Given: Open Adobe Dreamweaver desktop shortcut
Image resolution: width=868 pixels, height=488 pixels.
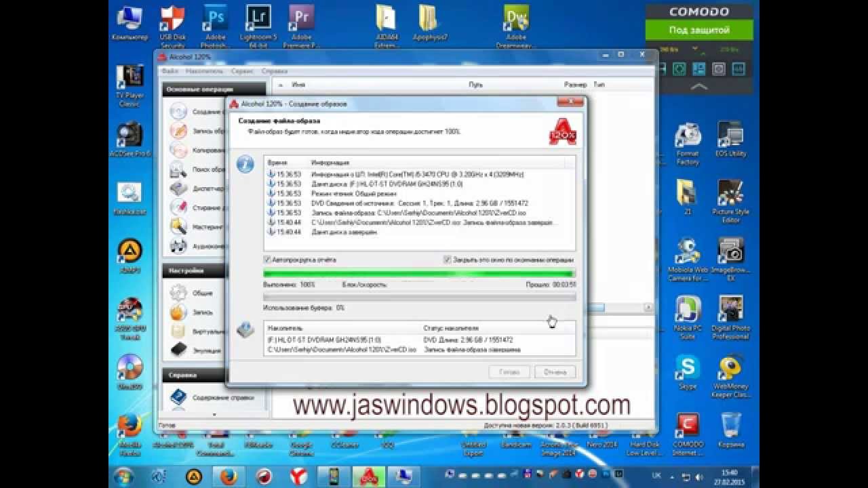Looking at the screenshot, I should point(516,26).
